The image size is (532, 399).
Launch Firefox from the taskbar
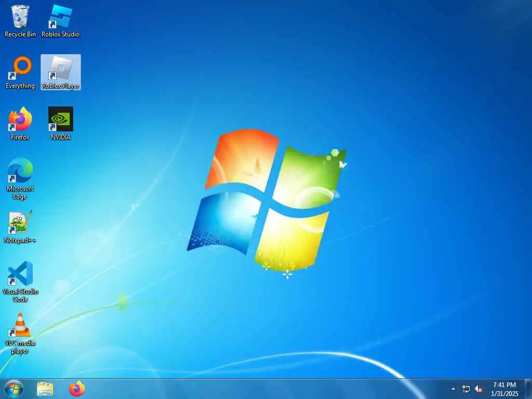coord(77,389)
